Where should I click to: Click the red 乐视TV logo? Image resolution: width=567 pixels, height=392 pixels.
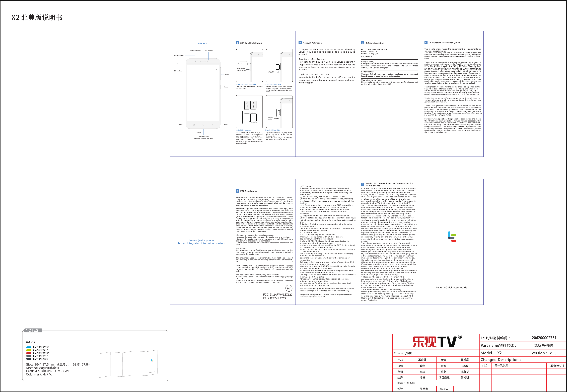(435, 342)
